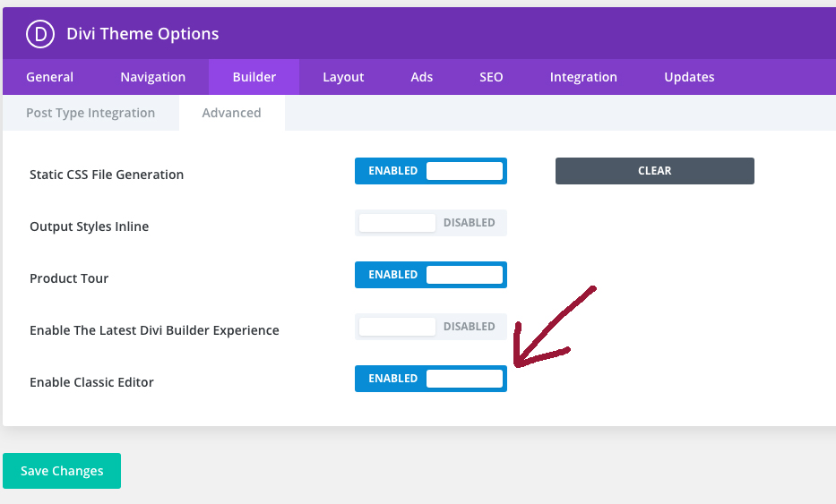
Task: Switch to Post Type Integration sub-tab
Action: (x=90, y=113)
